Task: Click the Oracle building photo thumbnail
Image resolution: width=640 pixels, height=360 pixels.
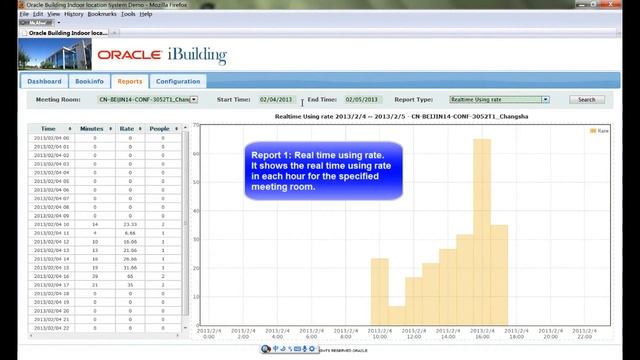Action: pos(55,54)
